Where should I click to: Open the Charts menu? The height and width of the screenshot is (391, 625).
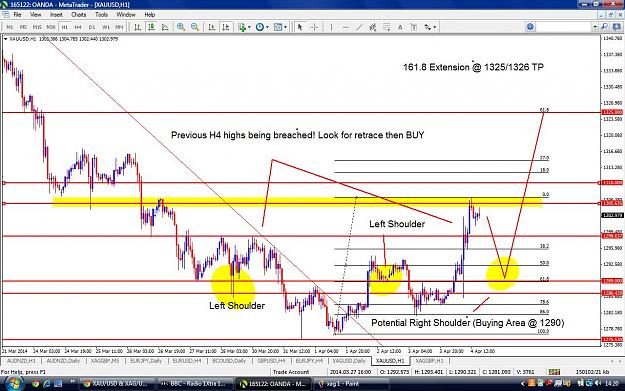click(79, 15)
